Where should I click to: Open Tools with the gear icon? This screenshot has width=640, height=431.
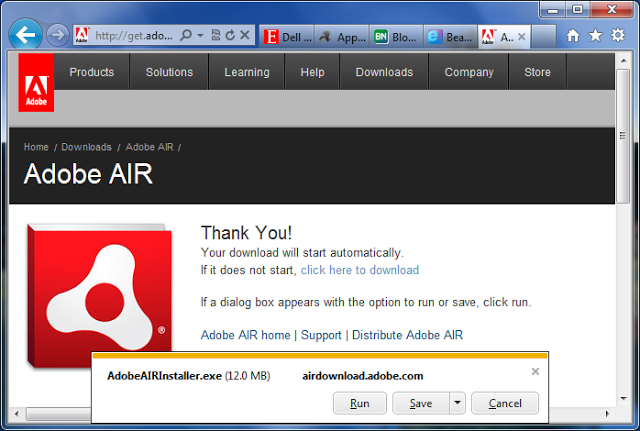coord(618,35)
